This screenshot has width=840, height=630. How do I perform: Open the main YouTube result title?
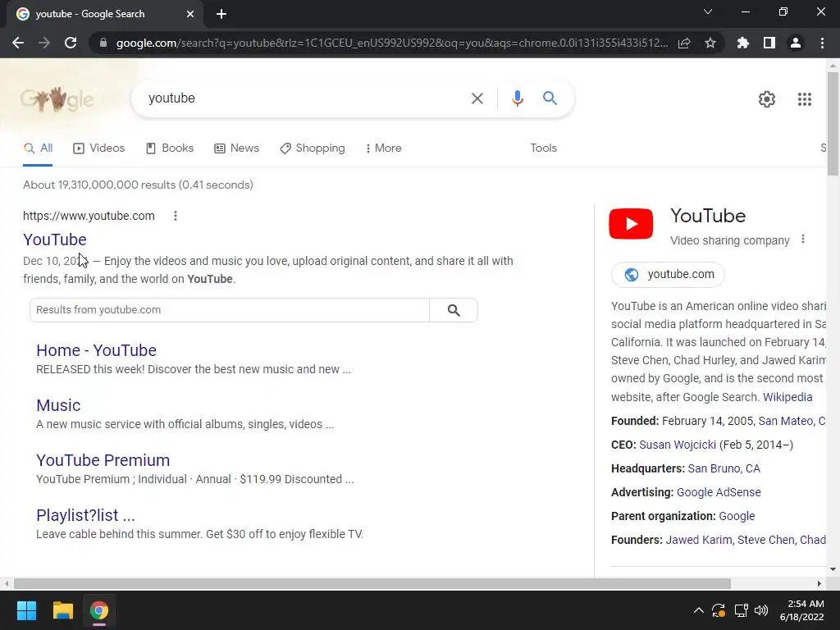(55, 240)
